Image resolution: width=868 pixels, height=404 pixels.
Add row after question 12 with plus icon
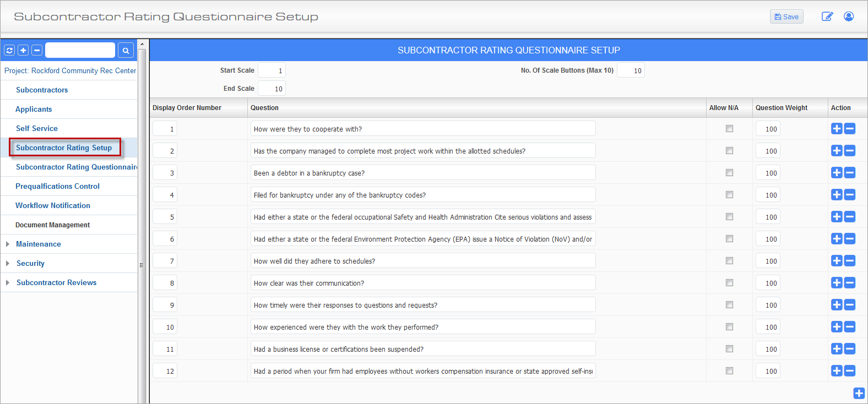(x=837, y=371)
